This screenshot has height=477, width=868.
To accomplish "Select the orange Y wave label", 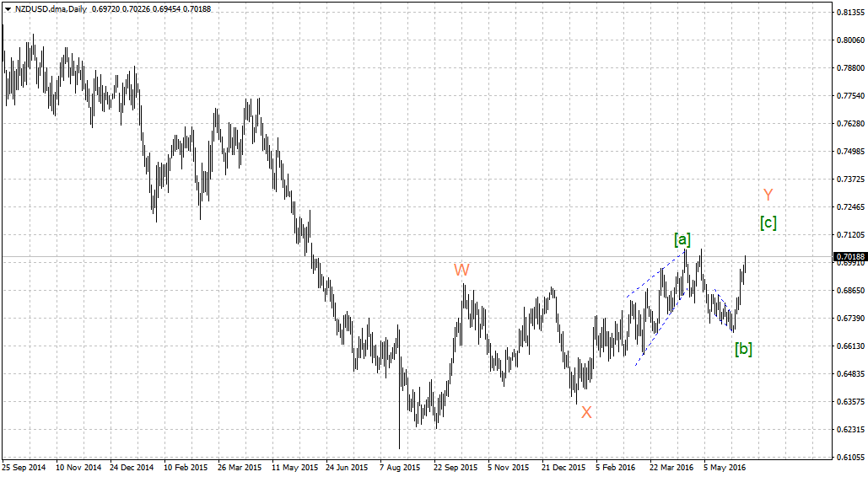I will tap(768, 195).
